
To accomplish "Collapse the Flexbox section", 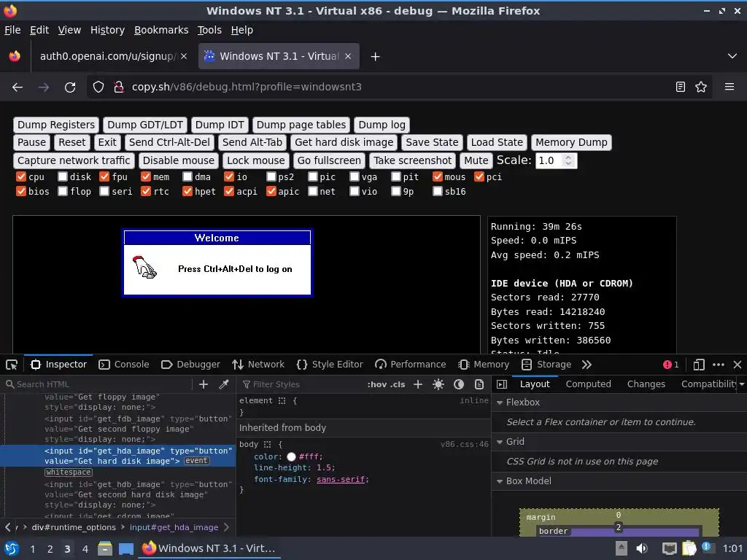I will 500,402.
